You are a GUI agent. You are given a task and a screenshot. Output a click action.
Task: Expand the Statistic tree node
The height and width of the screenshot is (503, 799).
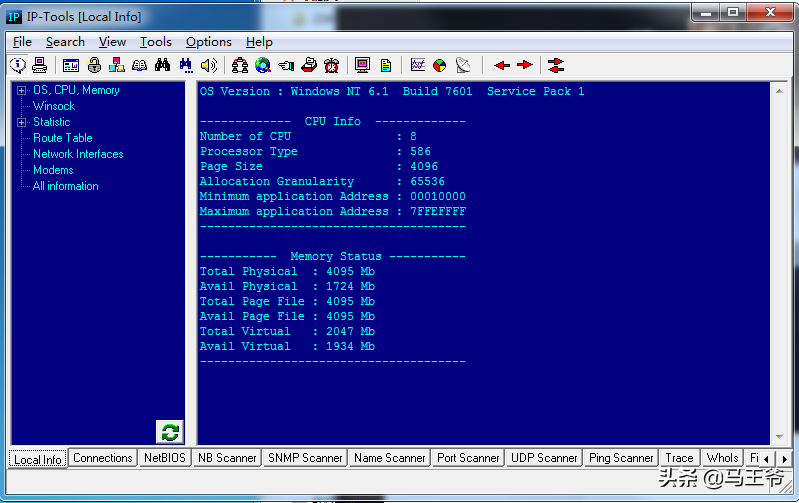pyautogui.click(x=21, y=122)
